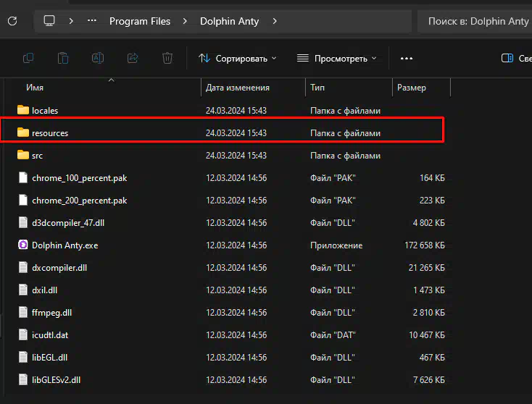Sort by Имя column header
This screenshot has height=404, width=532.
click(35, 88)
